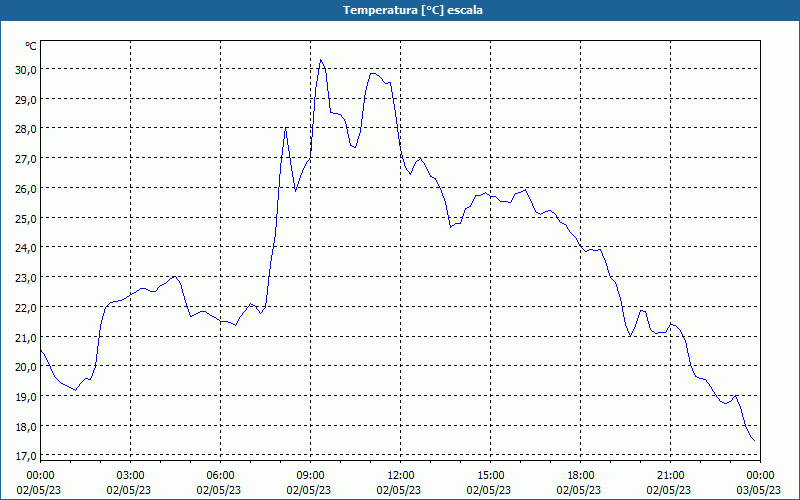Select the 27,0 y-axis label
Image resolution: width=800 pixels, height=500 pixels.
[26, 159]
